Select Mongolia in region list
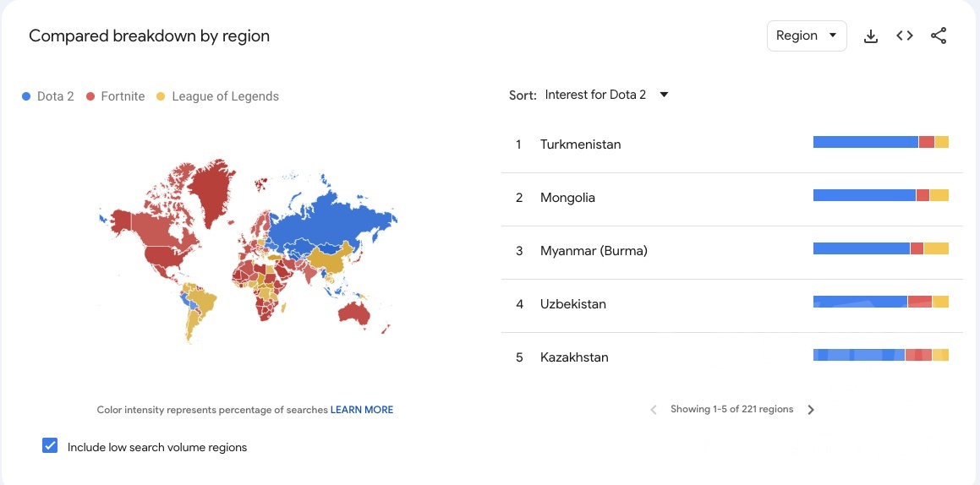The image size is (980, 485). pyautogui.click(x=567, y=198)
